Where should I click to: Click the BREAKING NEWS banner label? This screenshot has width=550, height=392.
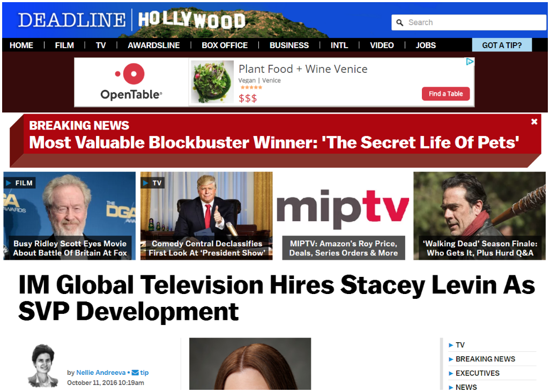(x=79, y=125)
